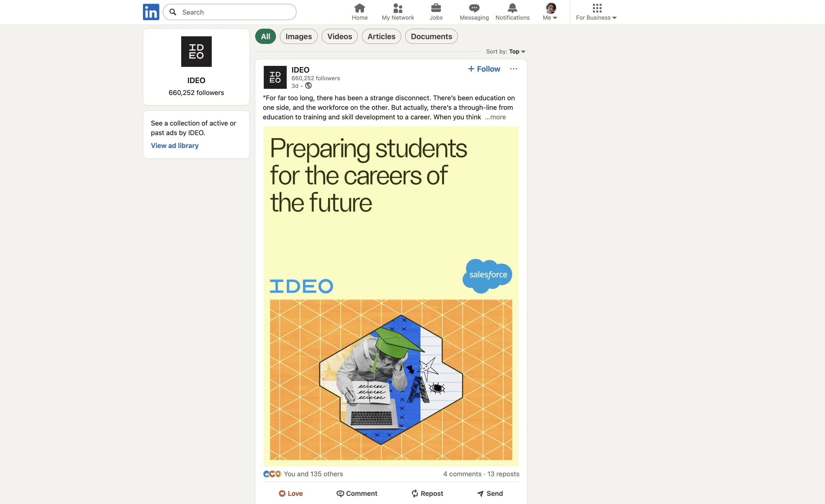Click the Repost button
The image size is (825, 504).
point(427,493)
